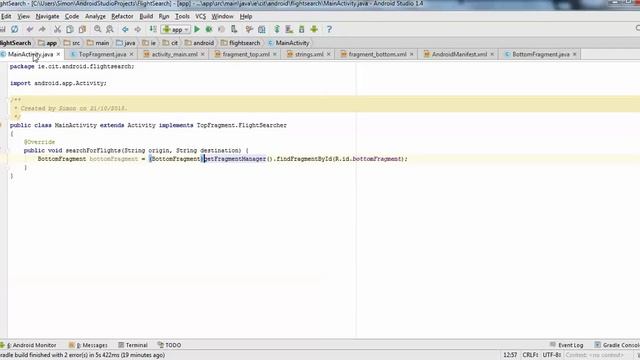Image resolution: width=640 pixels, height=360 pixels.
Task: Select the src breadcrumb folder
Action: [x=72, y=43]
